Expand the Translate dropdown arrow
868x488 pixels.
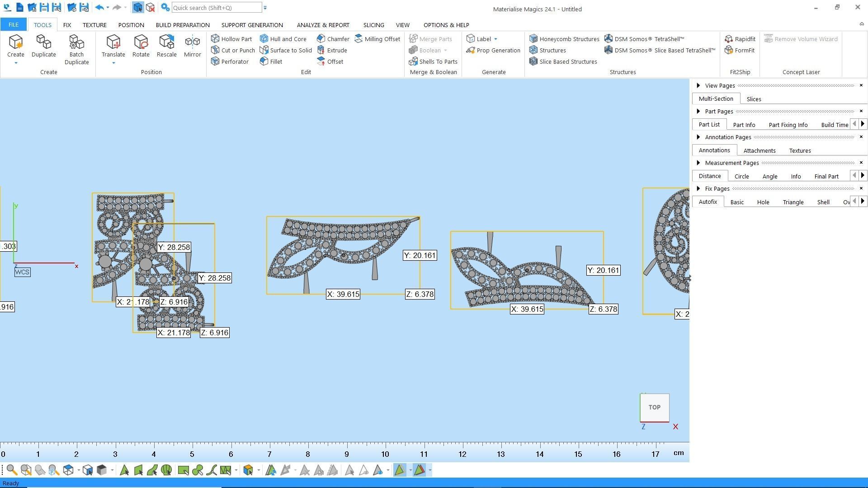pyautogui.click(x=113, y=63)
